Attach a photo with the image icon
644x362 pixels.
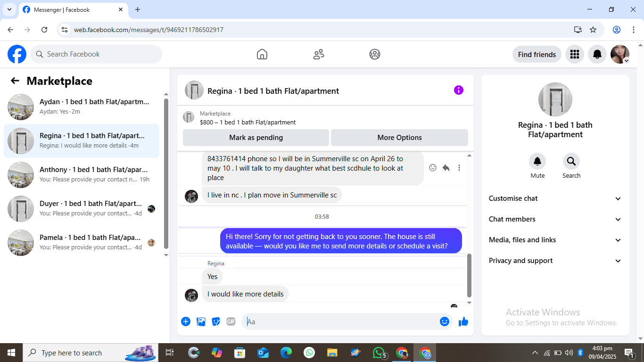click(201, 321)
